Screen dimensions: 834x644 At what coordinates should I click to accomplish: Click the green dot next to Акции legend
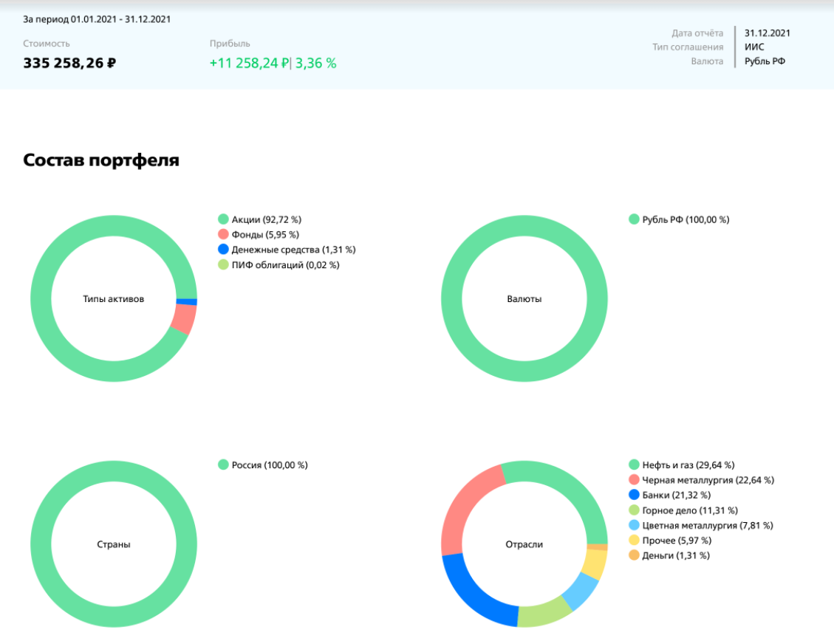(223, 219)
